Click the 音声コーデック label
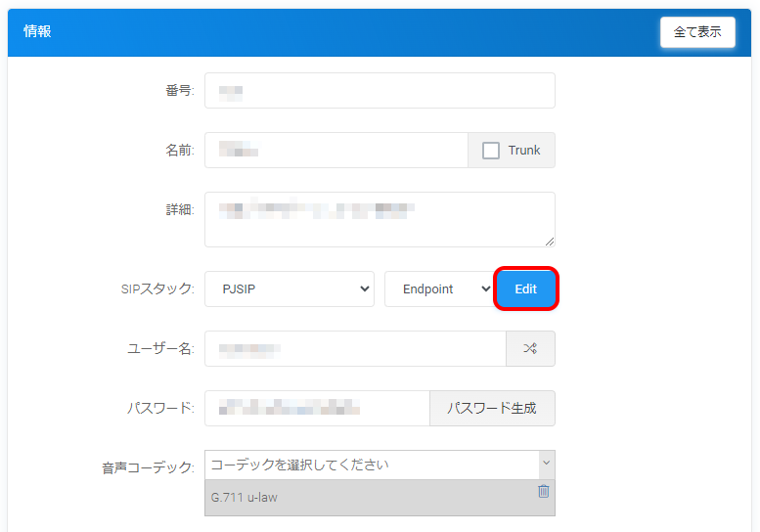Screen dimensions: 760x532 point(148,467)
